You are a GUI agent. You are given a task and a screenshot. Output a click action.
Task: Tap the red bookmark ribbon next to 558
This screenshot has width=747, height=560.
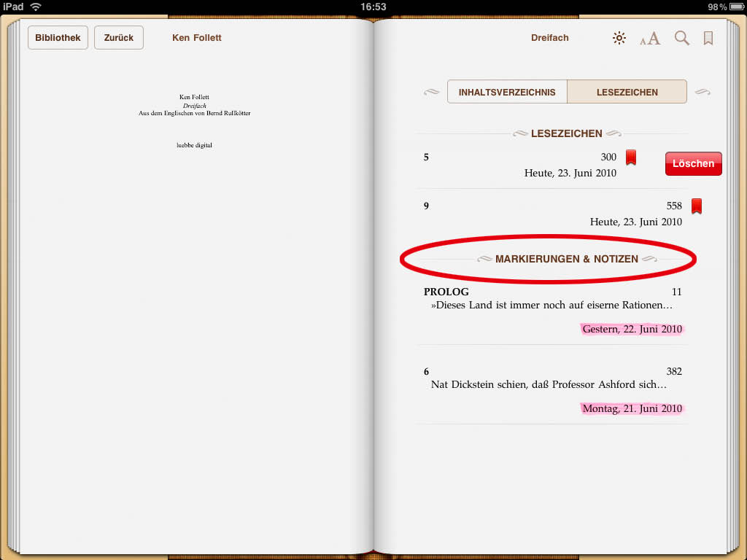click(697, 206)
